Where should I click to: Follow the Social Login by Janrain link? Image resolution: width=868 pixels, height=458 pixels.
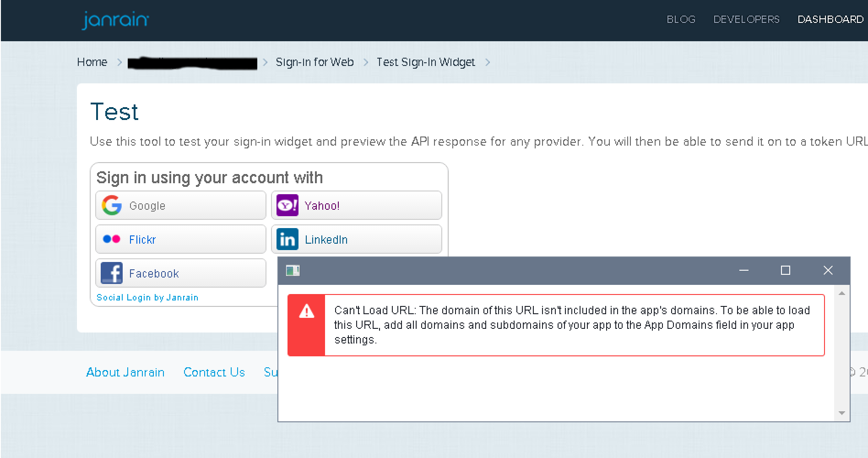tap(147, 298)
